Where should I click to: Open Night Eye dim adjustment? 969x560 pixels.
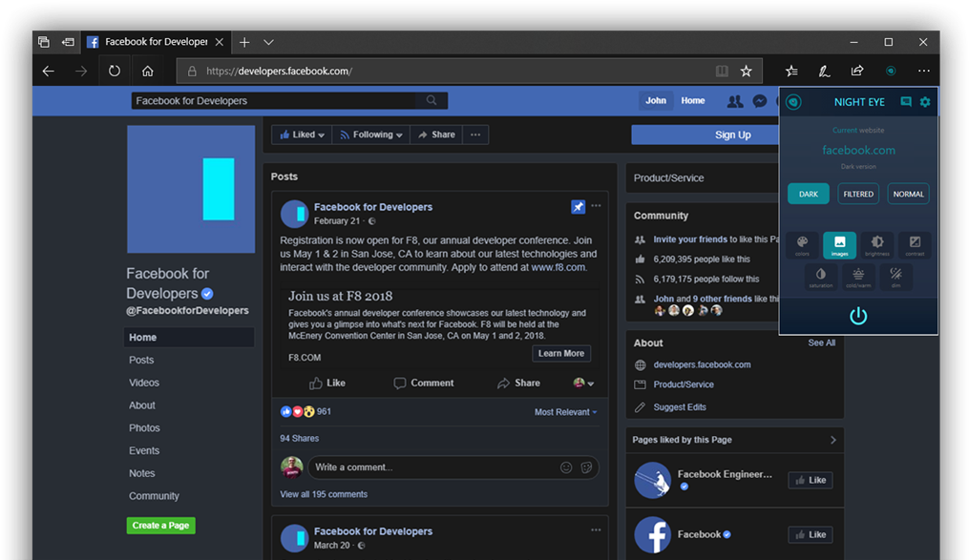[x=896, y=278]
